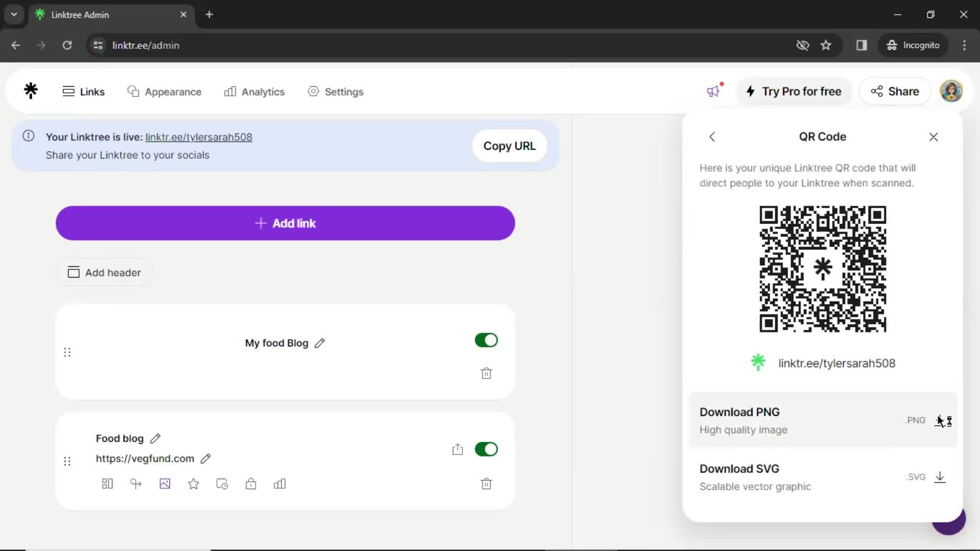Click the Linktree asterisk logo

pyautogui.click(x=31, y=91)
